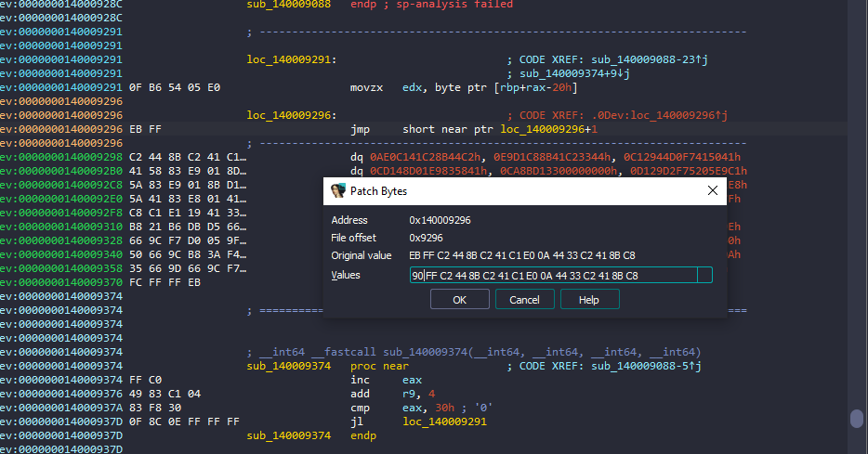
Task: Open Help for Patch Bytes
Action: tap(589, 300)
